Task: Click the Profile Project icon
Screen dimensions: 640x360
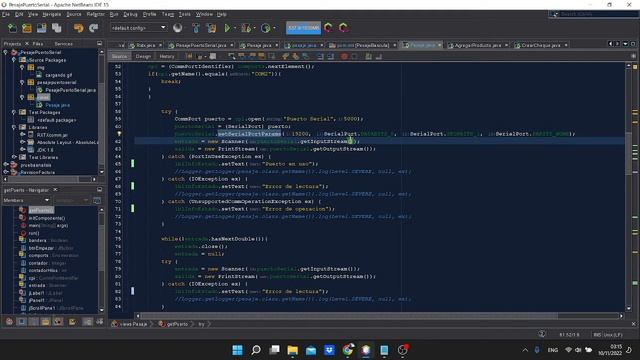Action: pos(265,28)
